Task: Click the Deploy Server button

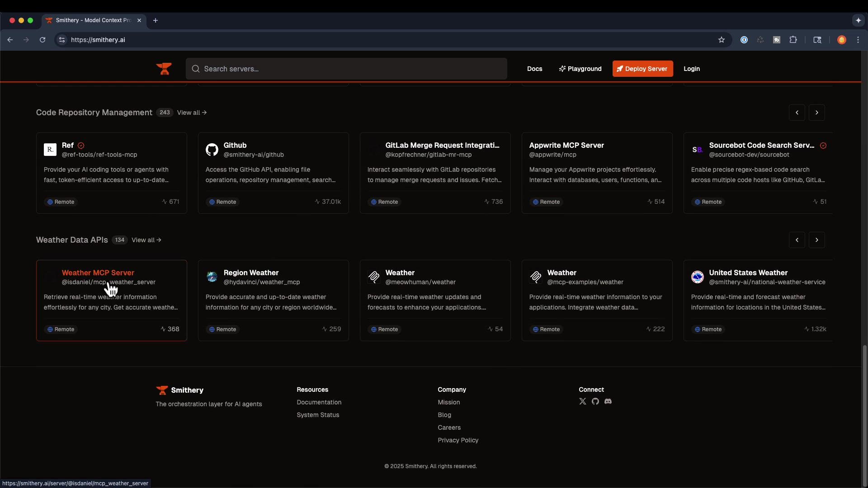Action: tap(642, 69)
